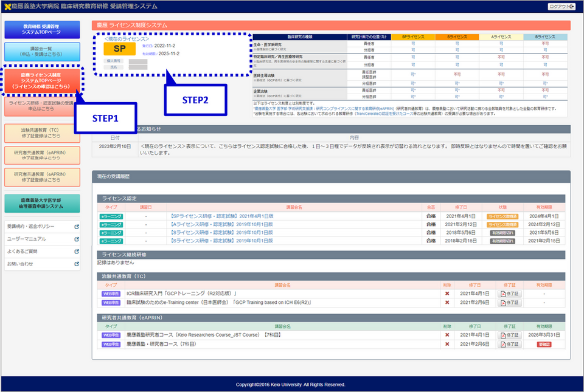The image size is (584, 392).
Task: Open the ユーザーマニュアル sidebar link
Action: point(26,239)
